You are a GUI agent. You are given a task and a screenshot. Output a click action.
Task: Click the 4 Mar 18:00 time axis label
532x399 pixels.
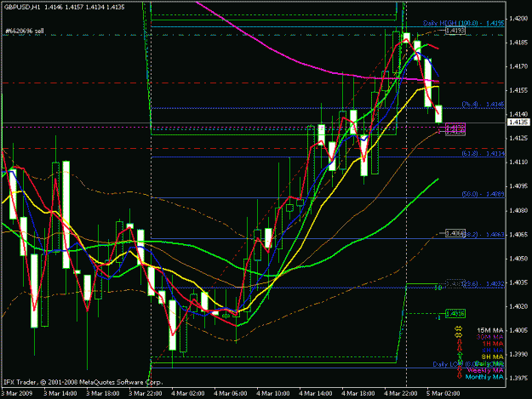coord(358,393)
